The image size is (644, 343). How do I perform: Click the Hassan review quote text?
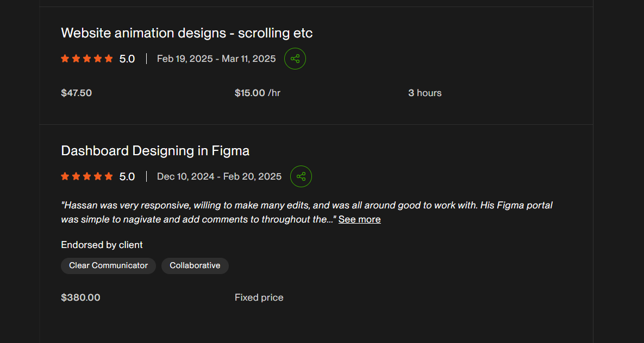coord(307,212)
